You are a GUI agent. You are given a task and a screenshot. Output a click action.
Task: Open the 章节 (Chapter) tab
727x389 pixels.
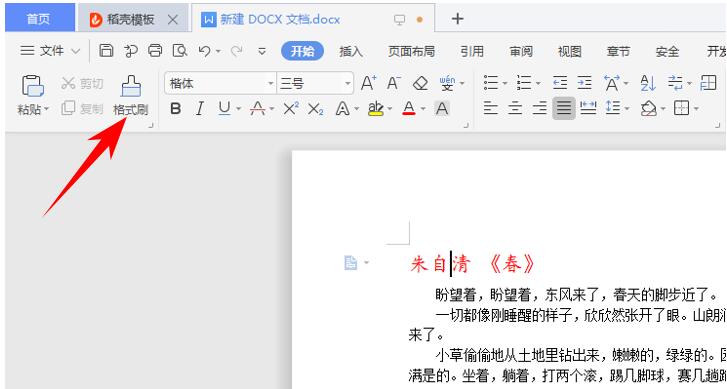click(x=619, y=51)
